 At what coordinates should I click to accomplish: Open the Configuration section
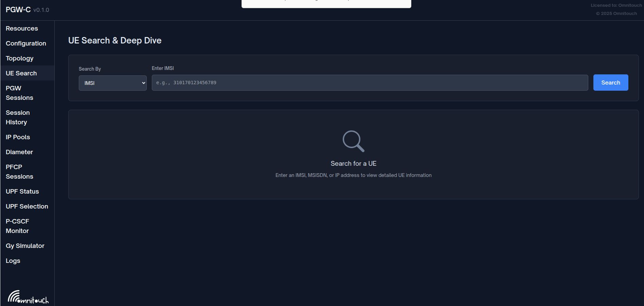tap(26, 43)
